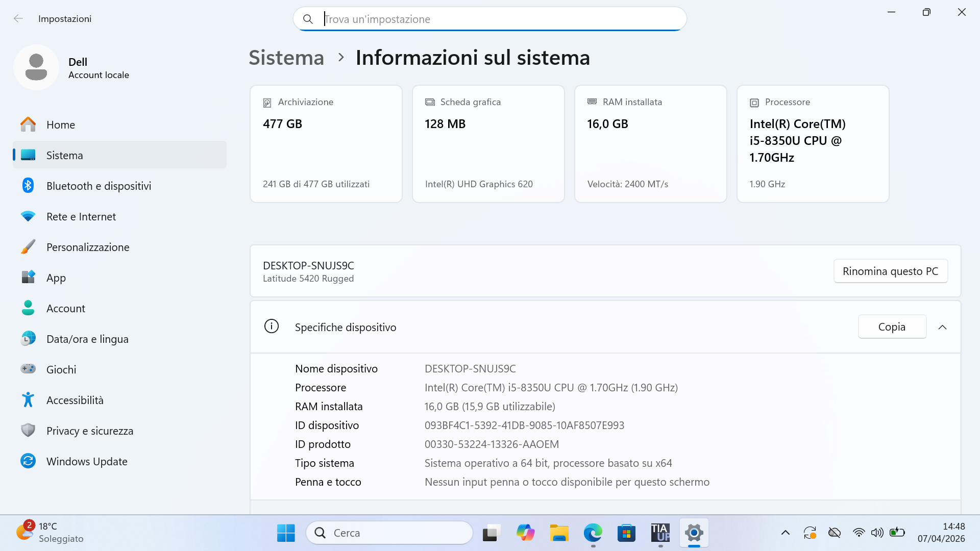
Task: Open Windows Update section icon
Action: coord(28,461)
